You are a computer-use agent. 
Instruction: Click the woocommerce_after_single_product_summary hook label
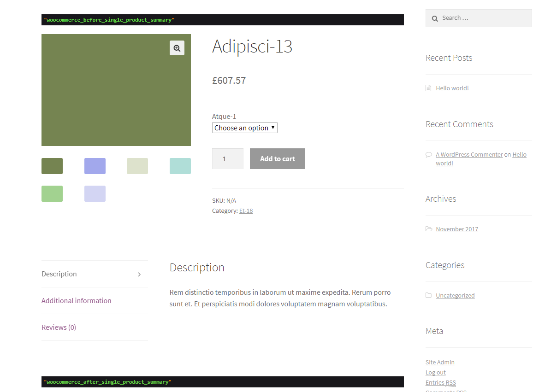pyautogui.click(x=108, y=382)
